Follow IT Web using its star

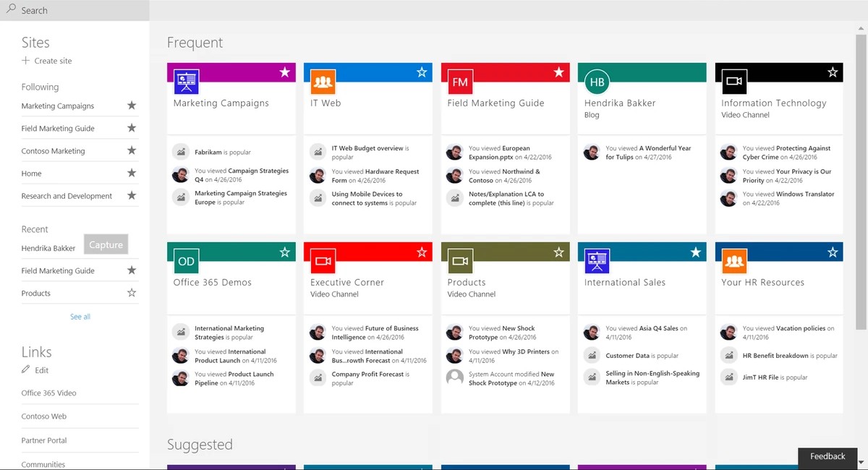[x=422, y=72]
